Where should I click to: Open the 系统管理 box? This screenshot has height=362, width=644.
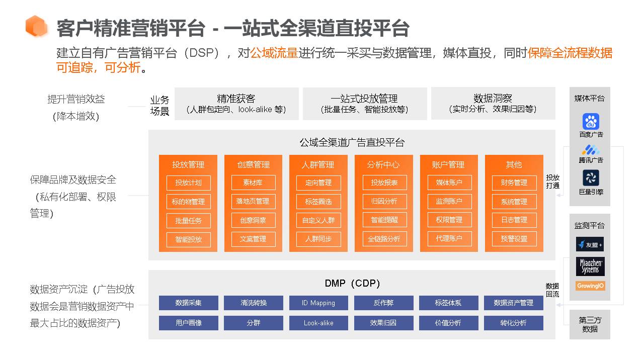pos(514,202)
